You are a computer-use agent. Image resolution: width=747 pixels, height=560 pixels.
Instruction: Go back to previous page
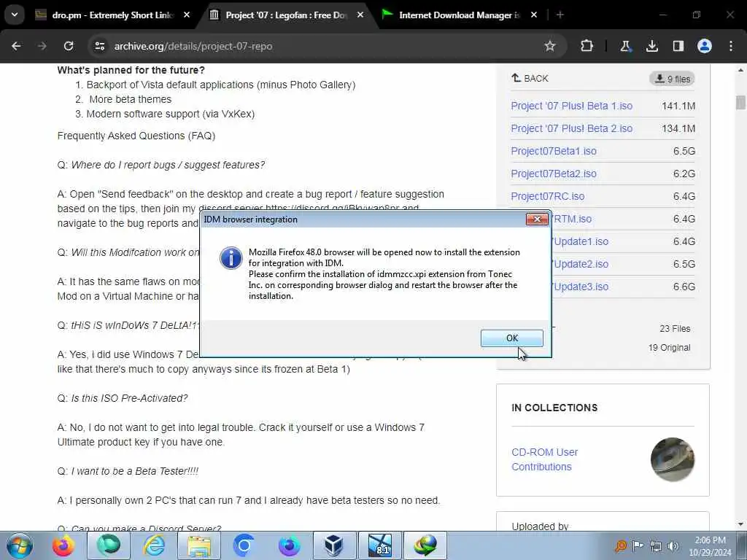pyautogui.click(x=16, y=46)
